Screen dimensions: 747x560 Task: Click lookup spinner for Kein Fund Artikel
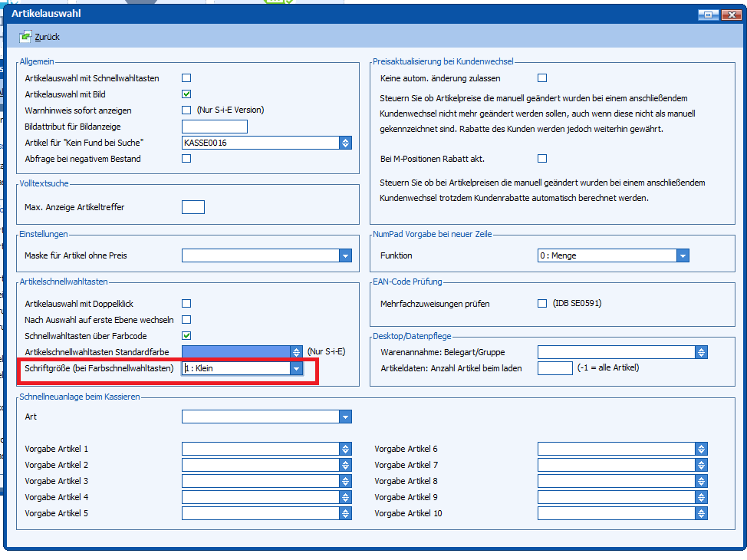pyautogui.click(x=345, y=143)
